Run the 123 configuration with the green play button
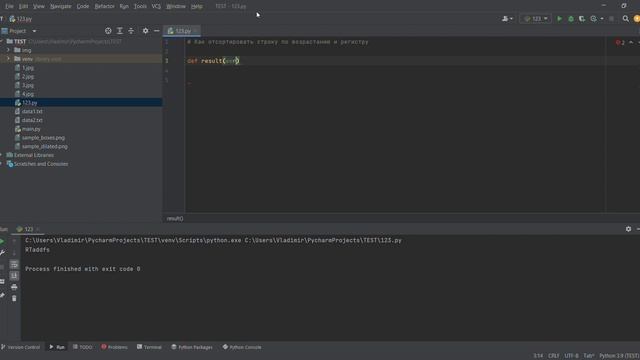Image resolution: width=640 pixels, height=360 pixels. coord(559,19)
